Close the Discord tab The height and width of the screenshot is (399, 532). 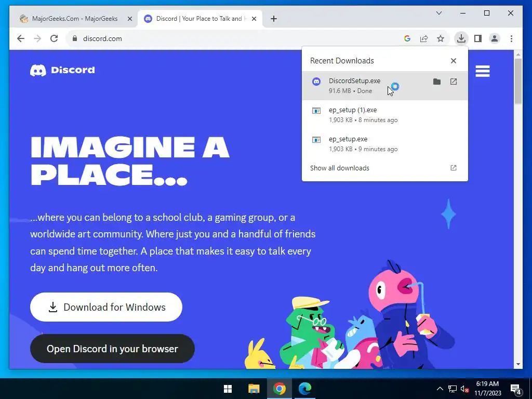(254, 19)
